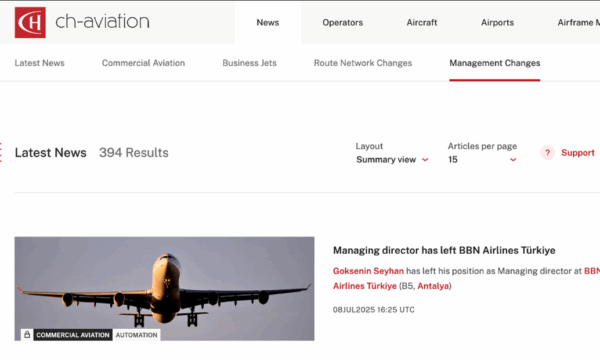The width and height of the screenshot is (600, 360).
Task: Click the lock icon on article image
Action: pyautogui.click(x=27, y=335)
